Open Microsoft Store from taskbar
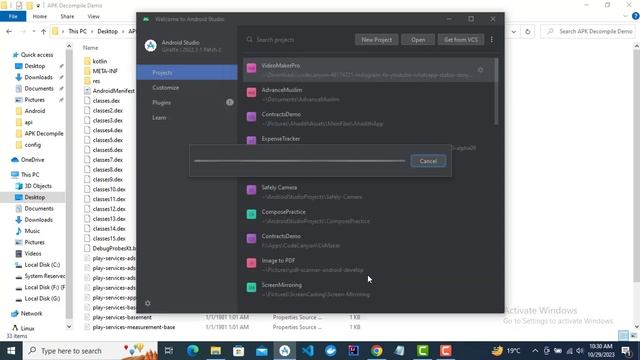The image size is (640, 360). click(x=238, y=351)
